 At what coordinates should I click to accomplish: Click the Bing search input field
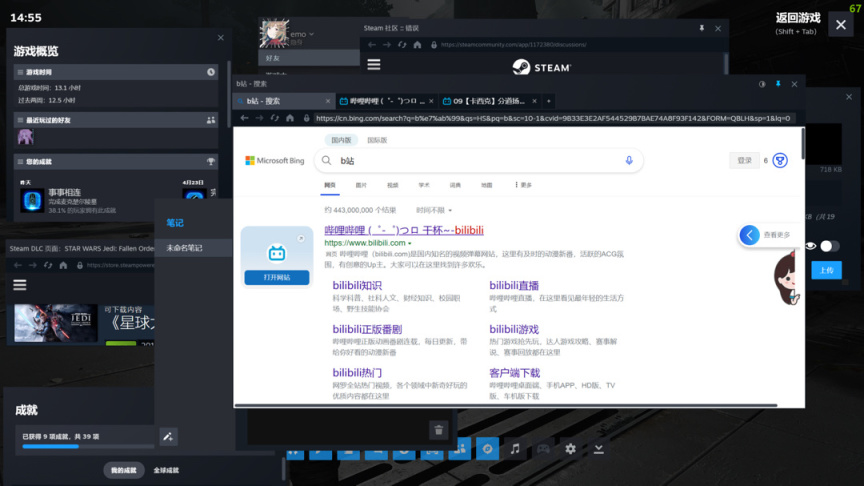(x=478, y=160)
